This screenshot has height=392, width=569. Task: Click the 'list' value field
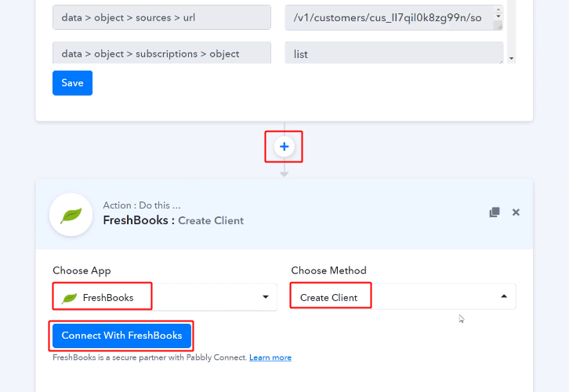394,53
